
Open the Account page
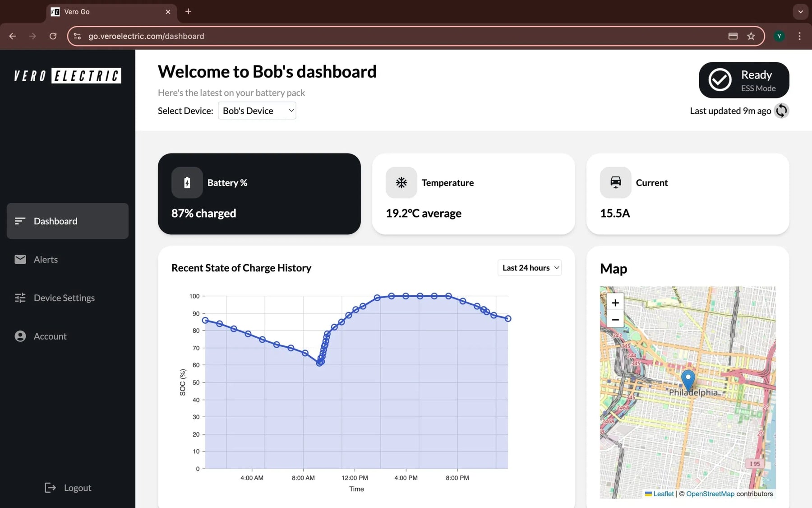[50, 336]
